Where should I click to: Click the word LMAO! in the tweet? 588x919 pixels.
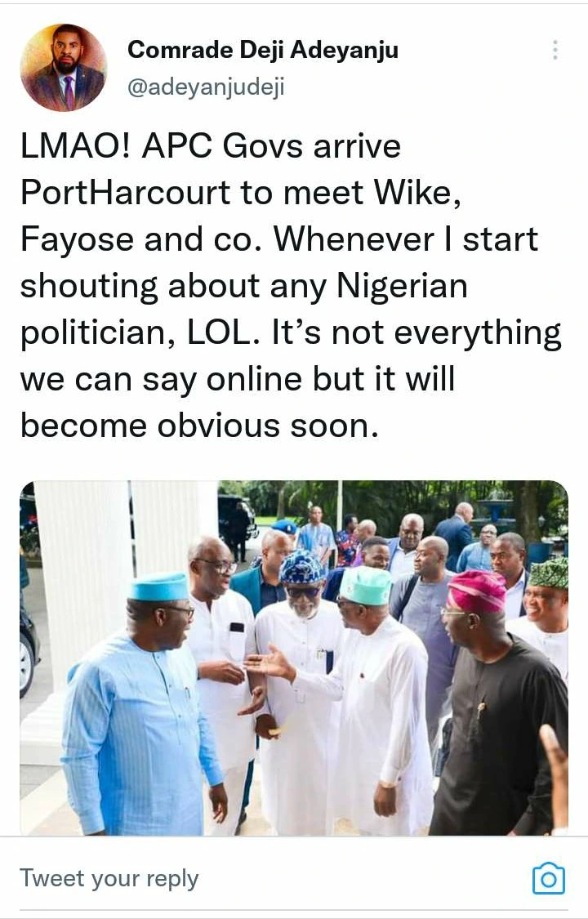tap(76, 146)
